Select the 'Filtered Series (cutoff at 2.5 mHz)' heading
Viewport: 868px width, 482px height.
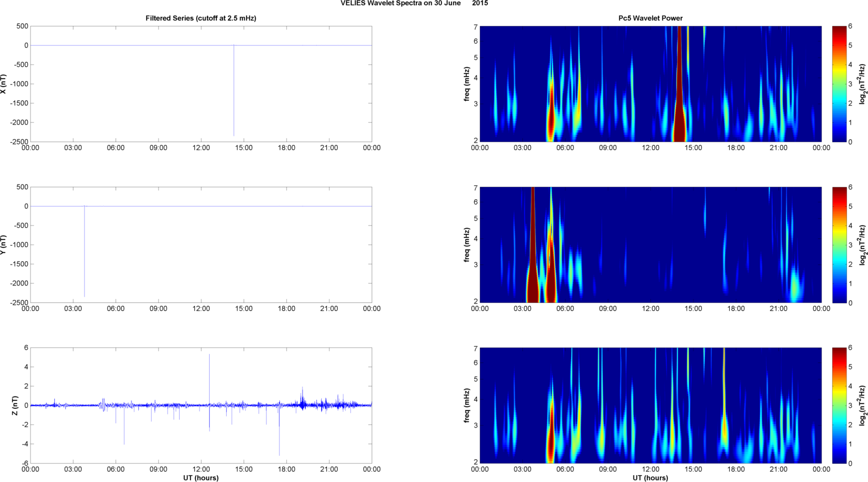[x=201, y=18]
